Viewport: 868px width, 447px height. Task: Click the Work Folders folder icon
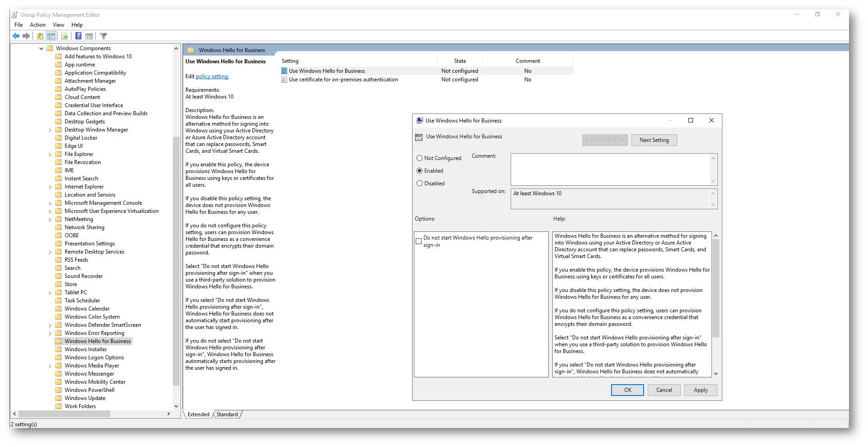click(58, 406)
